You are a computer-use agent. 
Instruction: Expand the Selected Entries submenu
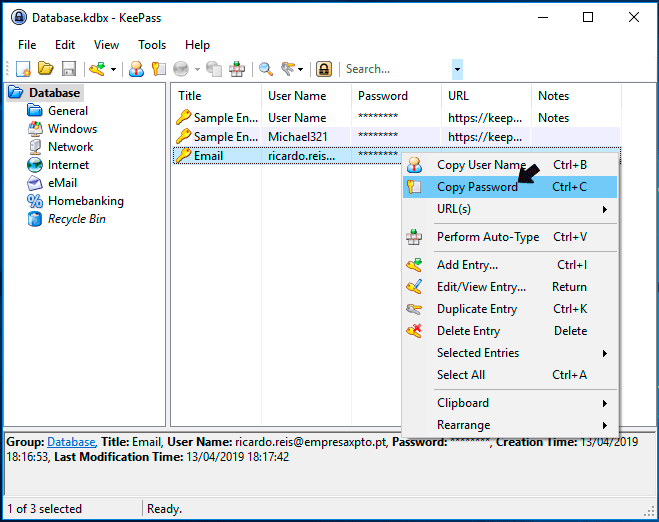click(x=509, y=353)
